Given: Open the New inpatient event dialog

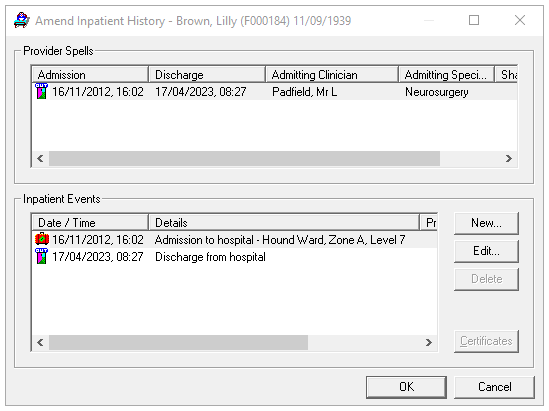Looking at the screenshot, I should click(486, 223).
